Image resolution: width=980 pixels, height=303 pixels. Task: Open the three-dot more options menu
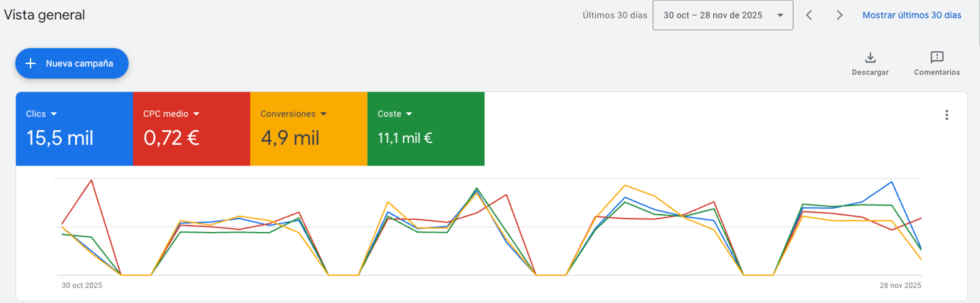[x=946, y=115]
